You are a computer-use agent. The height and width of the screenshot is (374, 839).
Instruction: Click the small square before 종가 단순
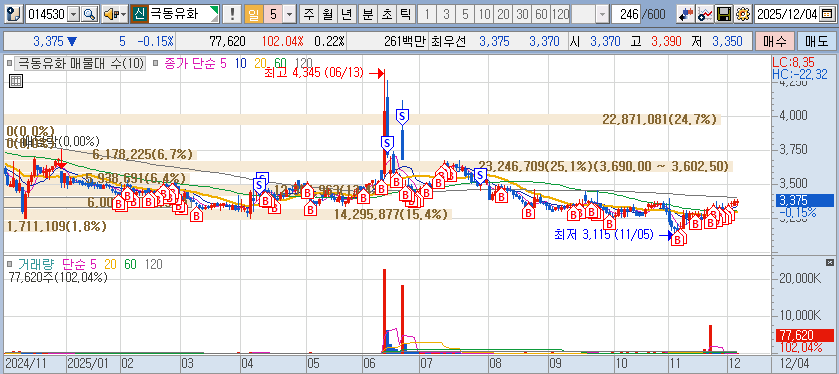click(155, 64)
